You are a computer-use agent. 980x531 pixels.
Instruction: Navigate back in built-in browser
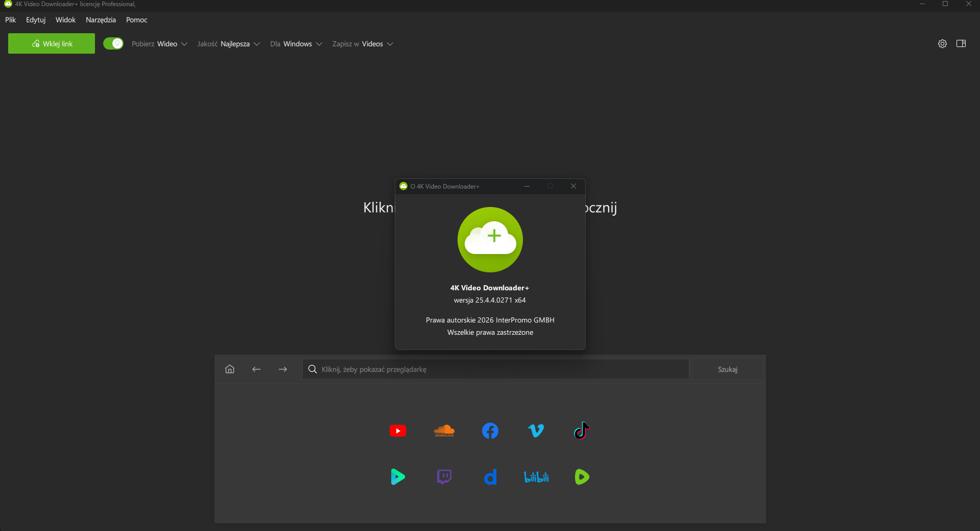256,369
